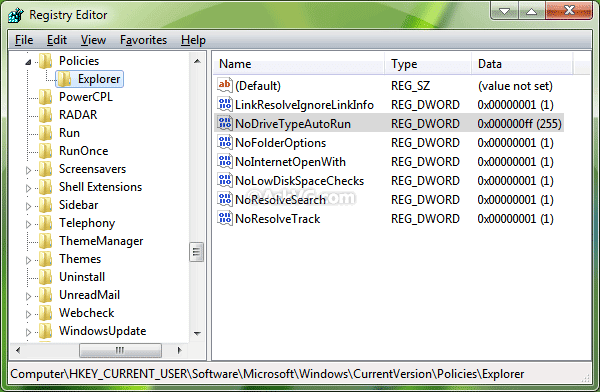Click the Telephony folder icon
This screenshot has width=600, height=392.
[x=46, y=223]
